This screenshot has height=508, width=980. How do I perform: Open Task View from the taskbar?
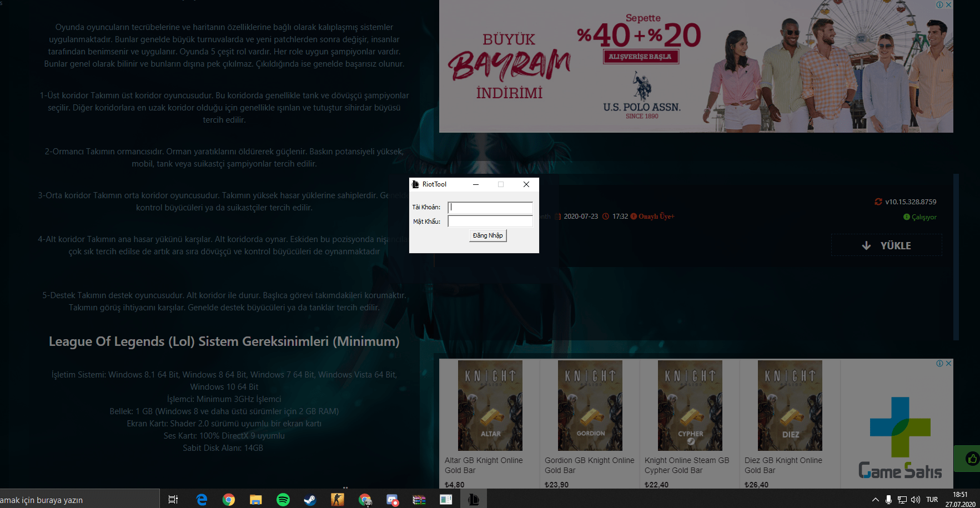point(173,500)
